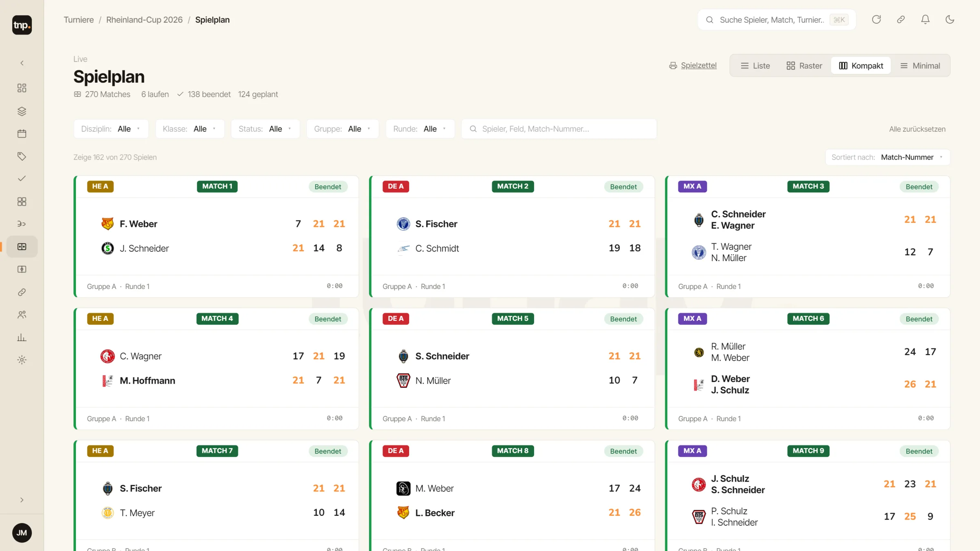980x551 pixels.
Task: Click the tnp. logo in the sidebar
Action: coord(22,25)
